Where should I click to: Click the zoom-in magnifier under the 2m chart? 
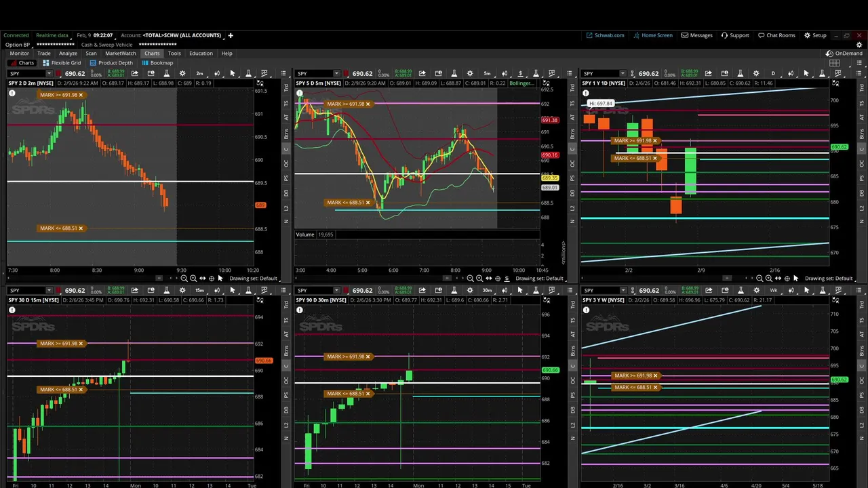pyautogui.click(x=193, y=279)
